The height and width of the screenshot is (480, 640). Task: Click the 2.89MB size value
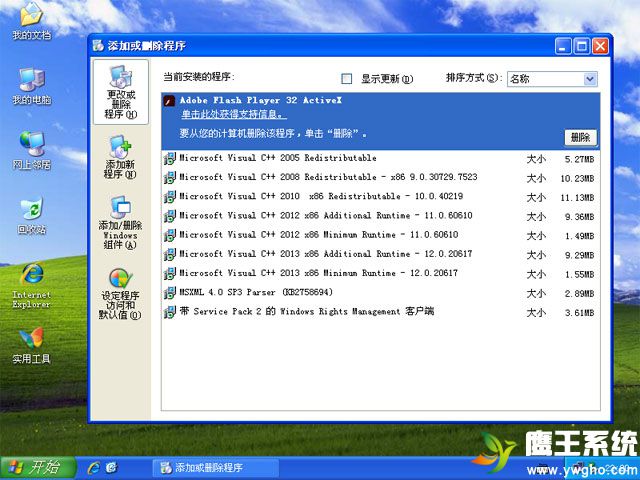tap(579, 293)
